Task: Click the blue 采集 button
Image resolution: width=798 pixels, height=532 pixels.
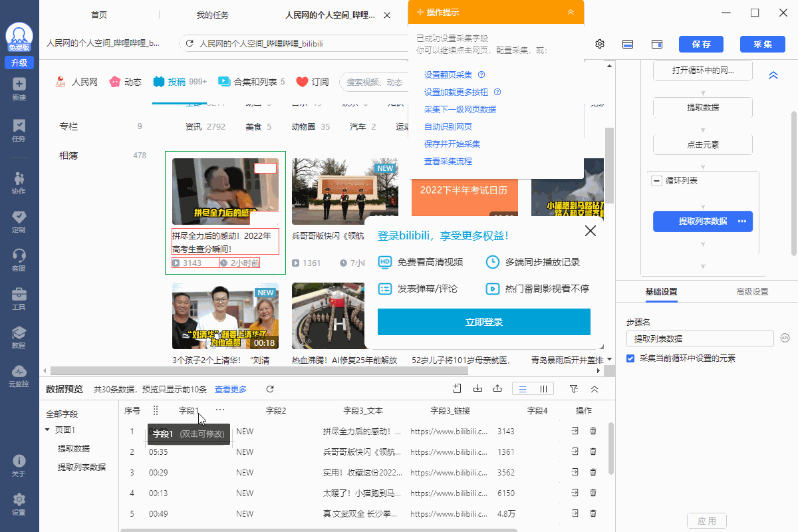Action: tap(762, 44)
